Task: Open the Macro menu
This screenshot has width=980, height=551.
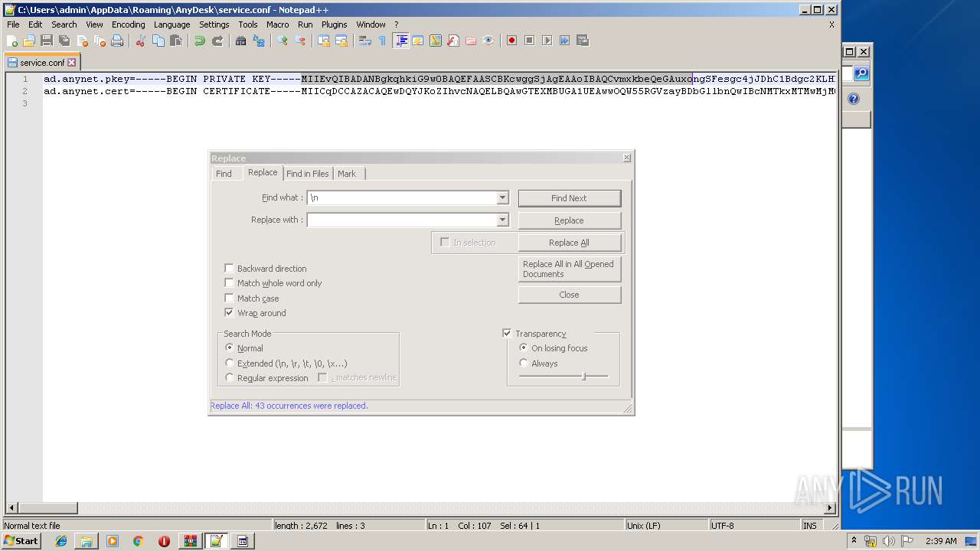Action: coord(278,24)
